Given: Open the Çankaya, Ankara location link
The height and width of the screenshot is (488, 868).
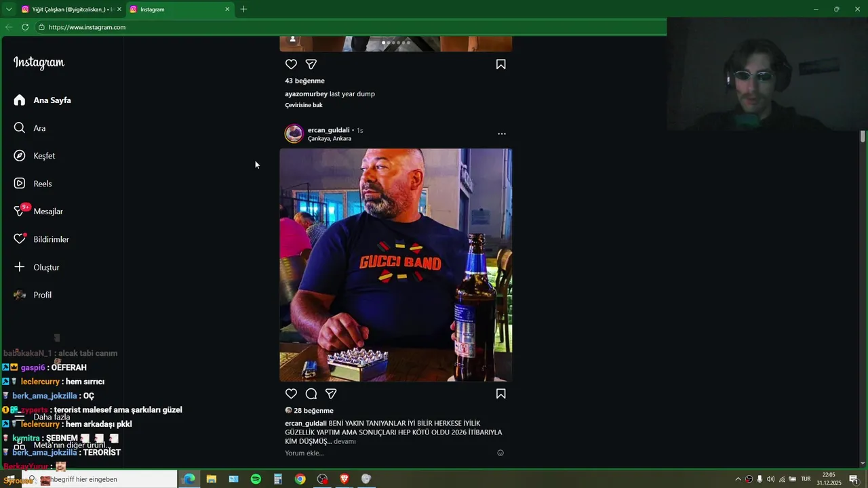Looking at the screenshot, I should (330, 138).
